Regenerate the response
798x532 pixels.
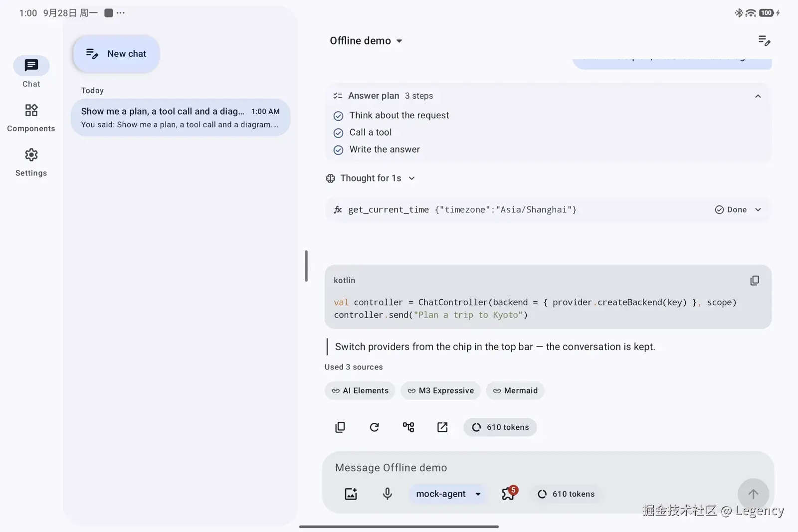click(374, 427)
